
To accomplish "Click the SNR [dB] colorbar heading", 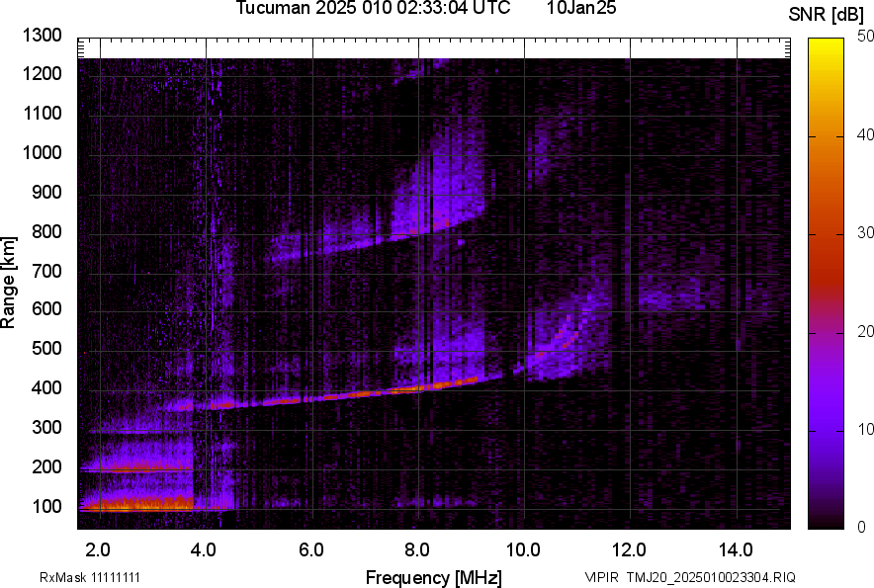I will tap(829, 15).
